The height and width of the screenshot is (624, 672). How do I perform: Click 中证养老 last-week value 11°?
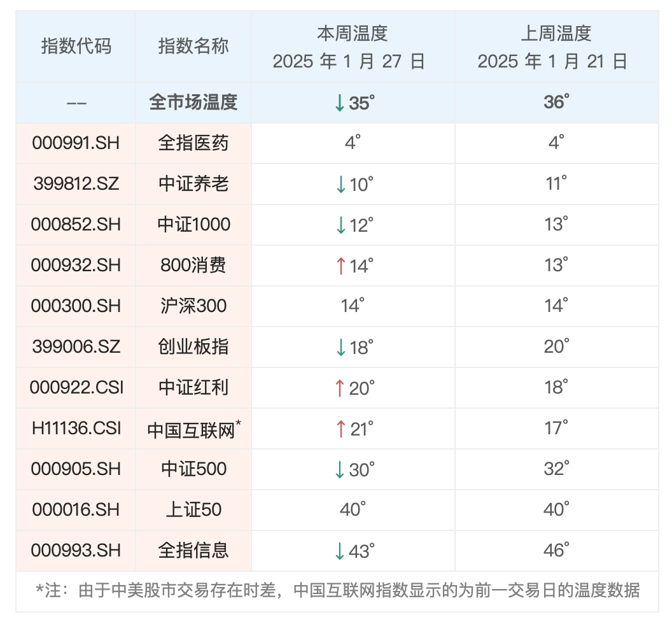click(x=556, y=183)
